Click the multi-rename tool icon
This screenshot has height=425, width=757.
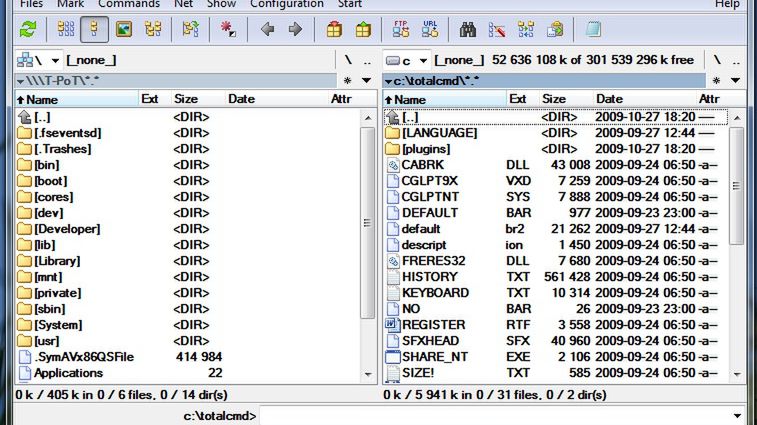[x=497, y=30]
